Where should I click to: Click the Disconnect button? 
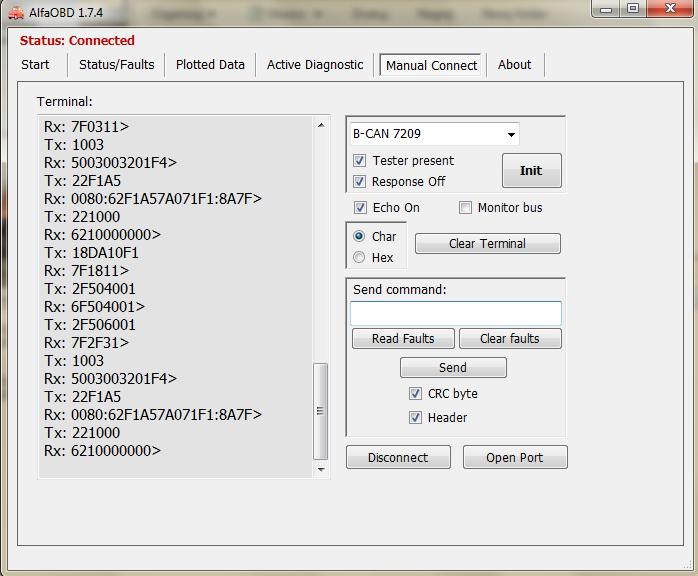tap(398, 457)
